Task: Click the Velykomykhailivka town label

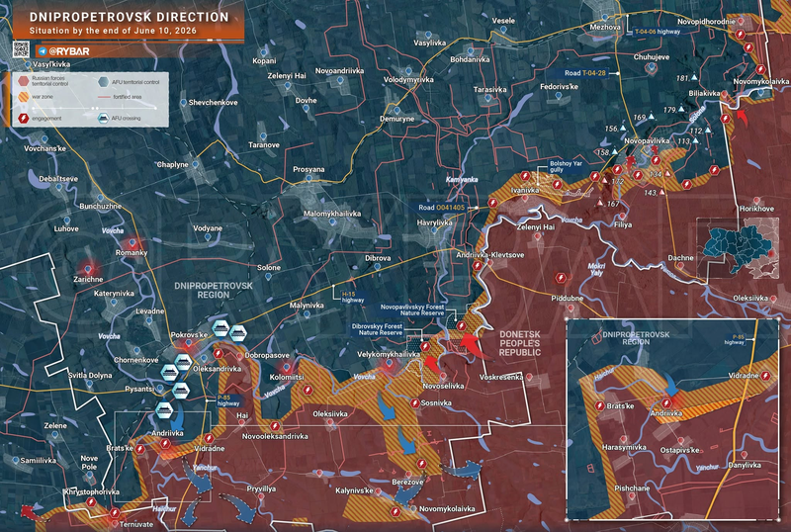Action: coord(389,355)
